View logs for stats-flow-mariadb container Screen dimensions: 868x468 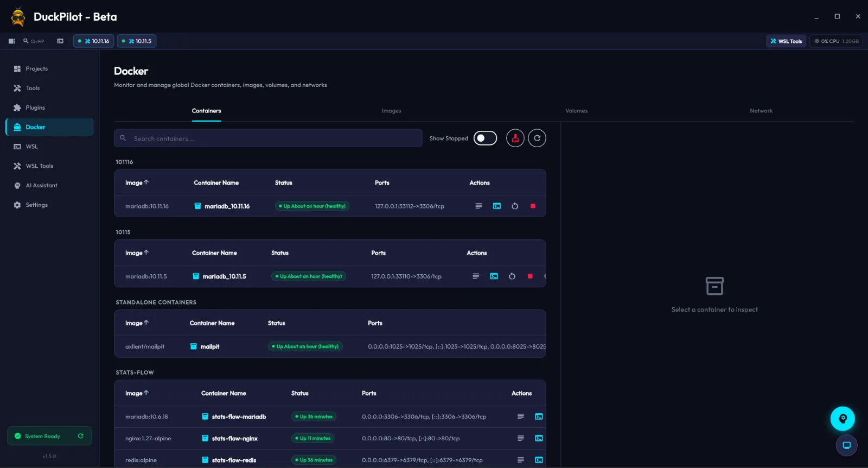[521, 417]
